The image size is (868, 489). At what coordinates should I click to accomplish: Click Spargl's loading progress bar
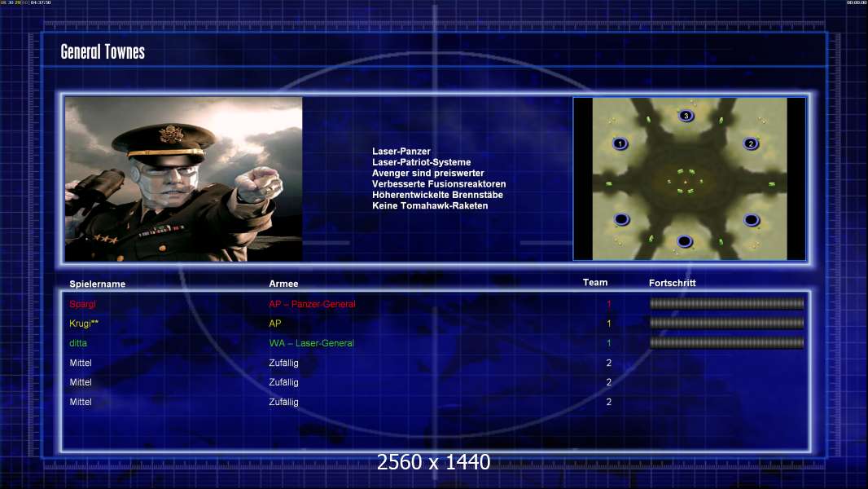pyautogui.click(x=727, y=303)
